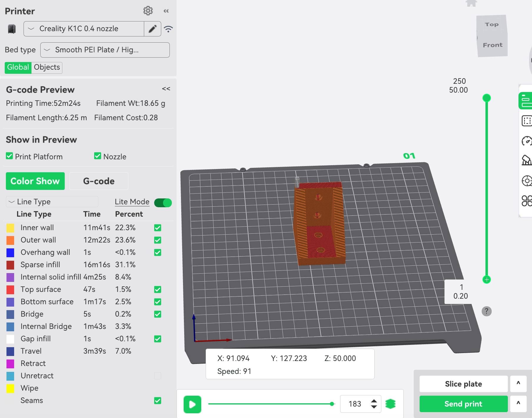The height and width of the screenshot is (418, 532).
Task: Uncheck the Nozzle checkbox
Action: (x=97, y=156)
